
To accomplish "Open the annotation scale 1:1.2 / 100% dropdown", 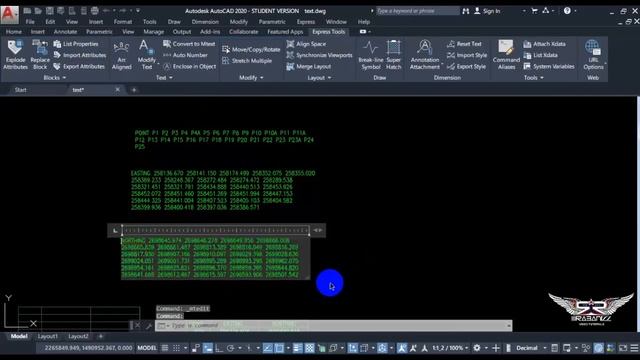I will pyautogui.click(x=451, y=348).
